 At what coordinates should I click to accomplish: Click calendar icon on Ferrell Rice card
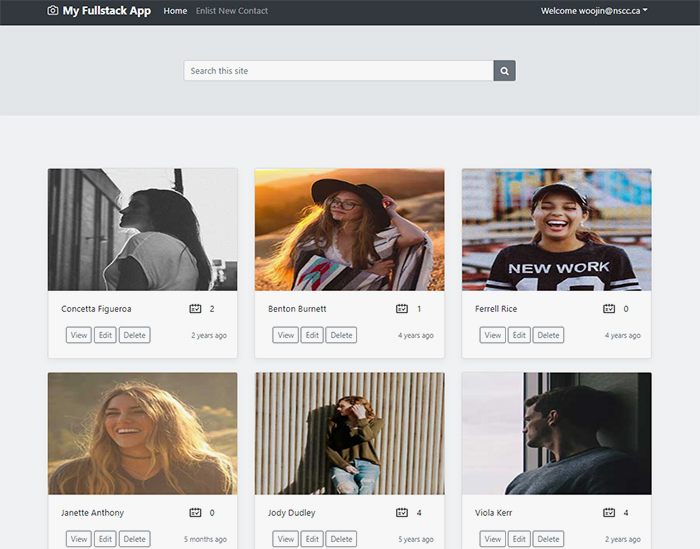point(609,309)
